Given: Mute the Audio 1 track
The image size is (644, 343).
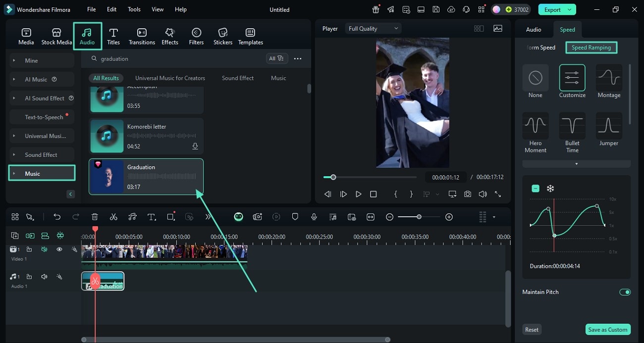Looking at the screenshot, I should [44, 277].
